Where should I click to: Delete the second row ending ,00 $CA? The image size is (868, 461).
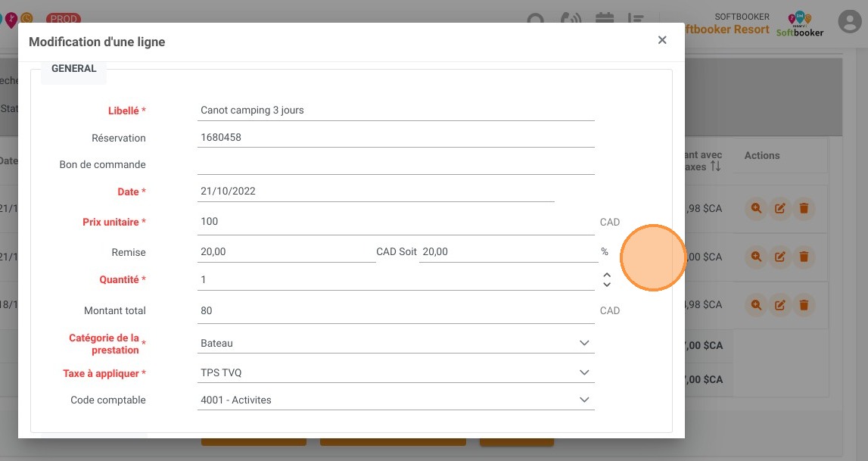click(x=804, y=257)
